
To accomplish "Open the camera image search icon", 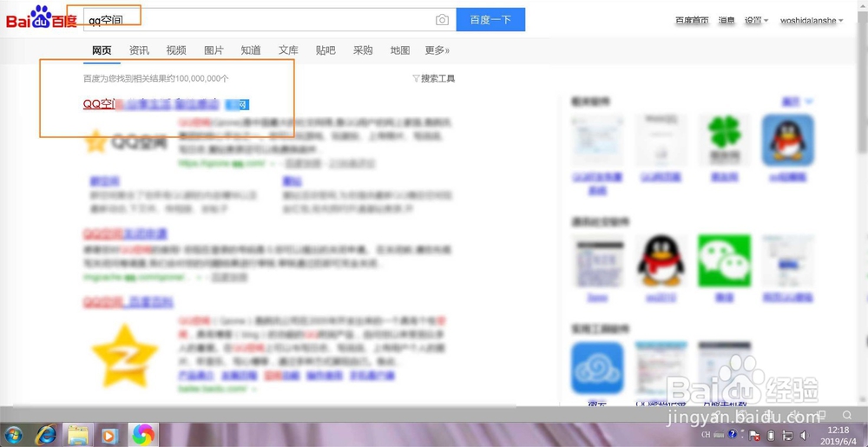I will [x=442, y=20].
